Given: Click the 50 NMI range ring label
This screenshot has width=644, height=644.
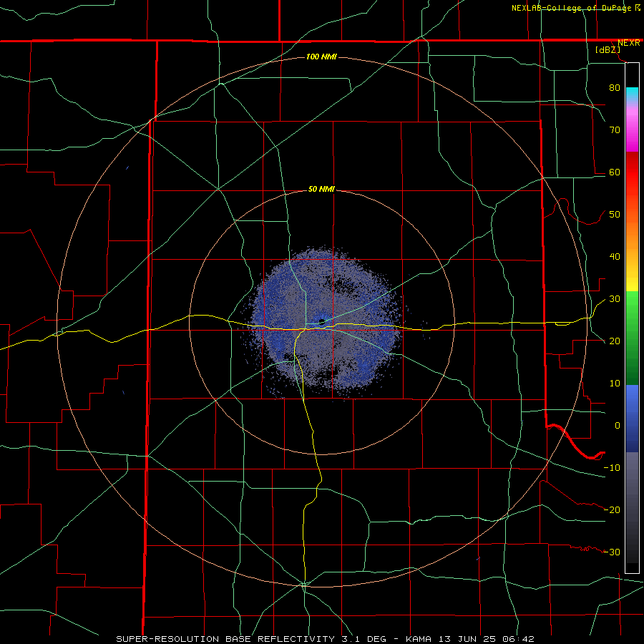Looking at the screenshot, I should [321, 190].
